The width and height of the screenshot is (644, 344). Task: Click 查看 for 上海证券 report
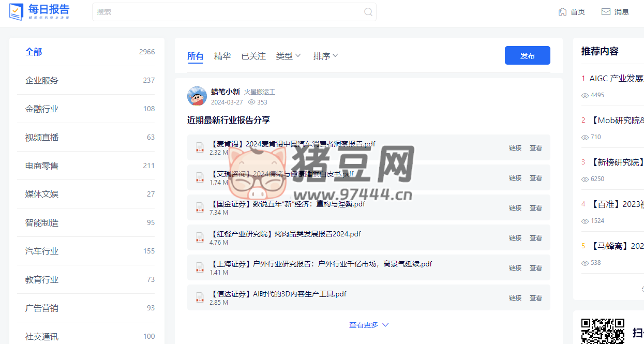pyautogui.click(x=536, y=268)
